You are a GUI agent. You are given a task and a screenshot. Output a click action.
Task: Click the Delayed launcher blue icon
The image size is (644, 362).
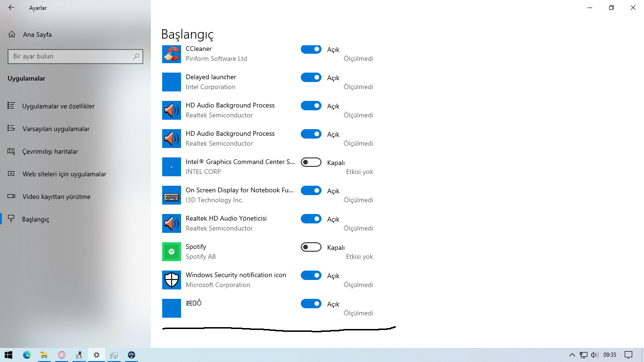(172, 82)
